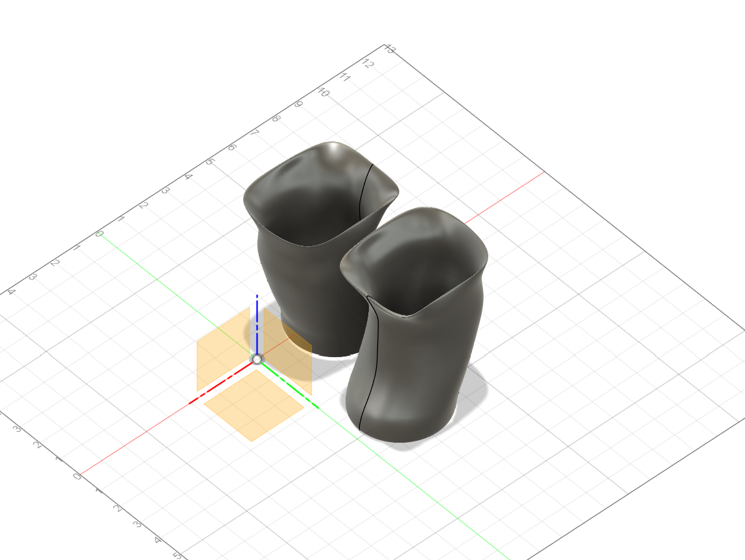
Task: Select the horizontal orange origin plane below origin
Action: [x=253, y=405]
